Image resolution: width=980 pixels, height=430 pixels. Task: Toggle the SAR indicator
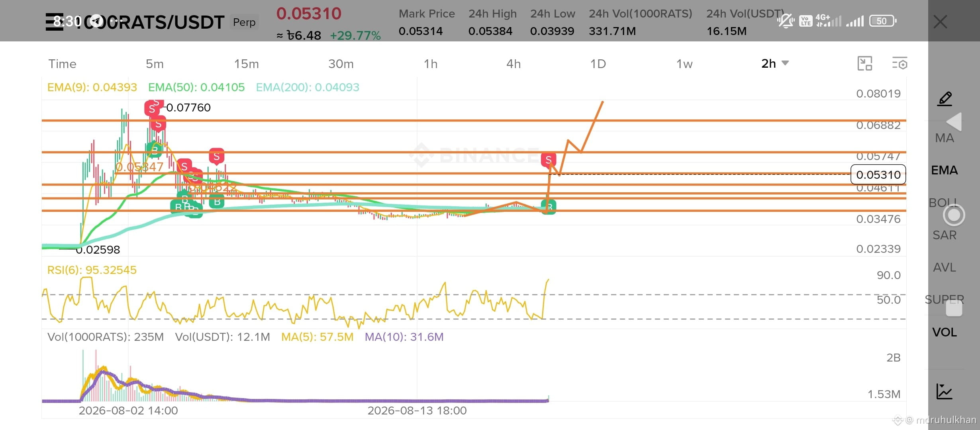944,235
